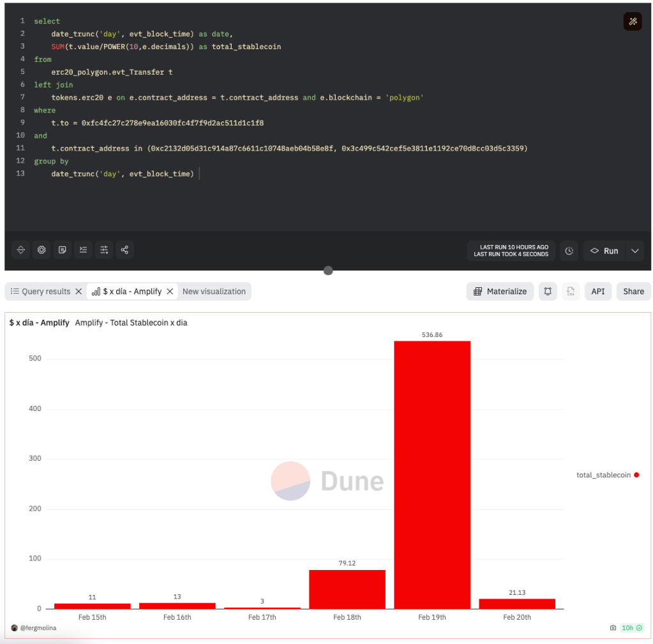Viewport: 653px width, 644px height.
Task: Click the format query indent icon
Action: click(83, 250)
